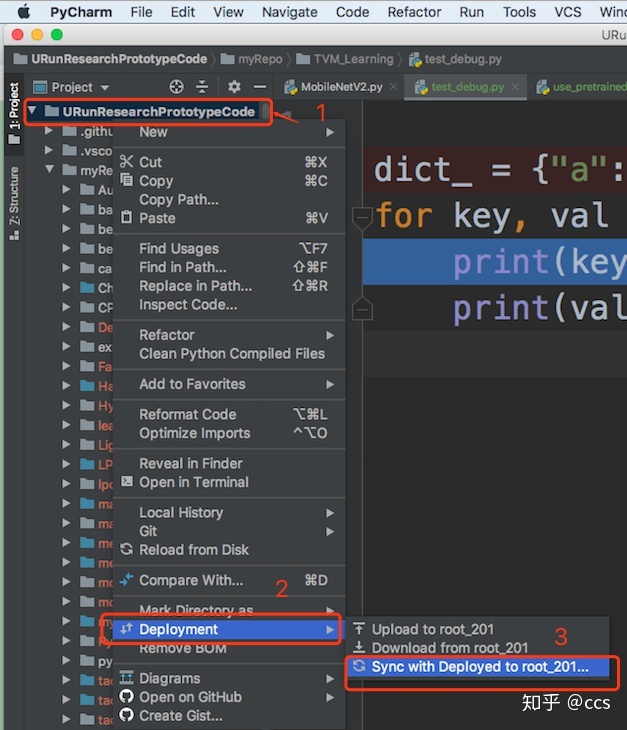The image size is (627, 730).
Task: Choose Copy Path... from context menu
Action: coord(229,199)
